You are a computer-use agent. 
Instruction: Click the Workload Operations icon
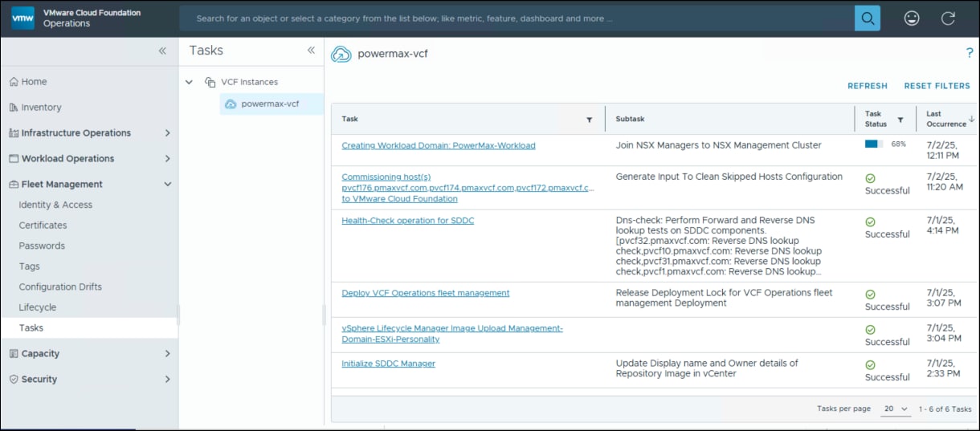pos(14,159)
